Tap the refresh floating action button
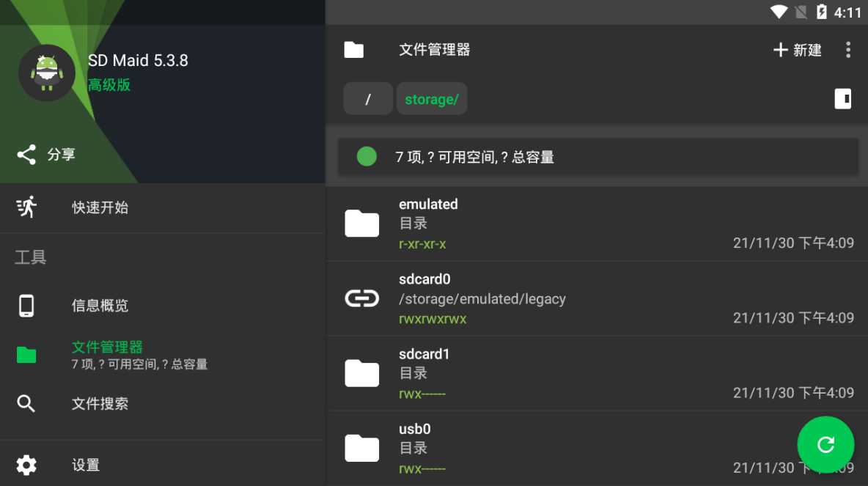Viewport: 868px width, 486px height. point(825,444)
